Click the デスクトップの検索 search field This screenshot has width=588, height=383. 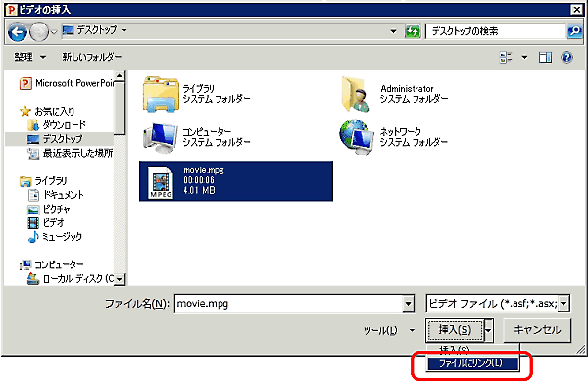tap(495, 31)
